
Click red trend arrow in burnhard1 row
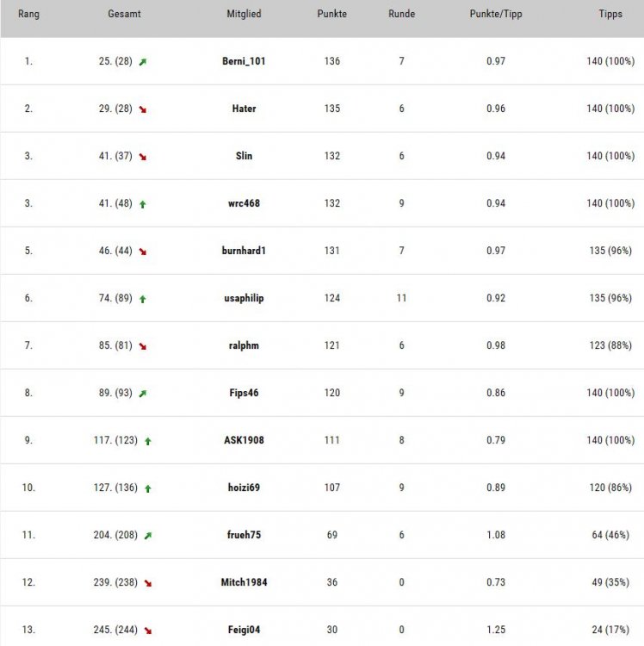(143, 252)
